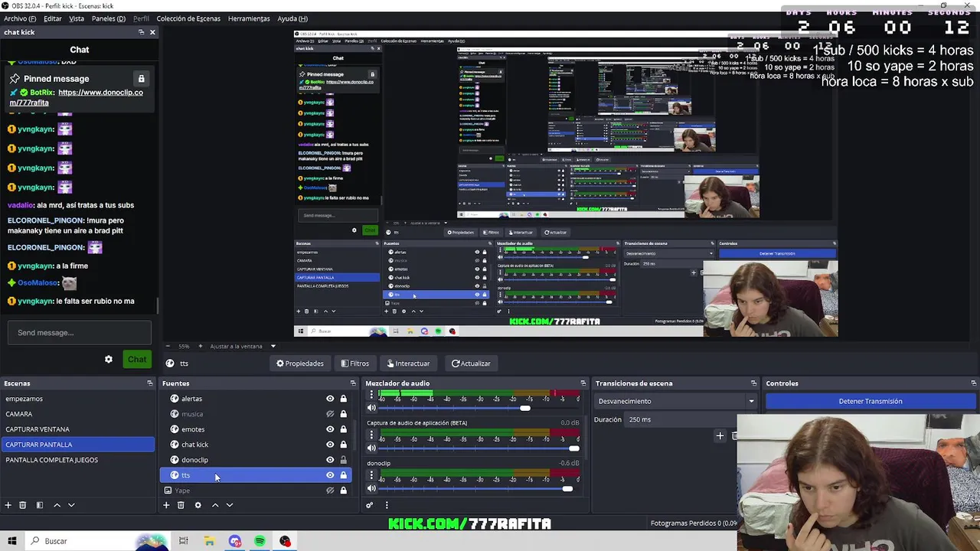Hide the chat kick source
The width and height of the screenshot is (980, 551).
(330, 445)
